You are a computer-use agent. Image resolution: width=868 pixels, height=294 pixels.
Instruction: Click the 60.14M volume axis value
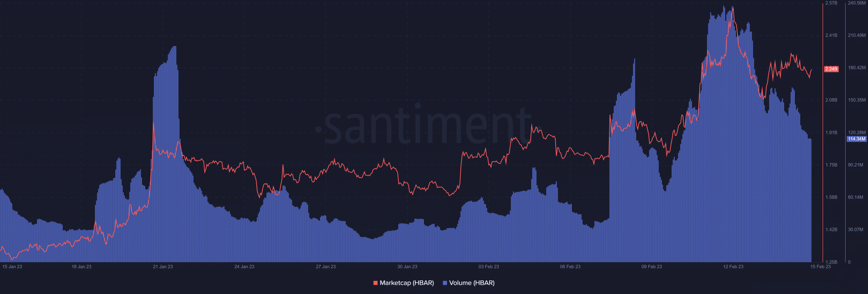pyautogui.click(x=856, y=197)
